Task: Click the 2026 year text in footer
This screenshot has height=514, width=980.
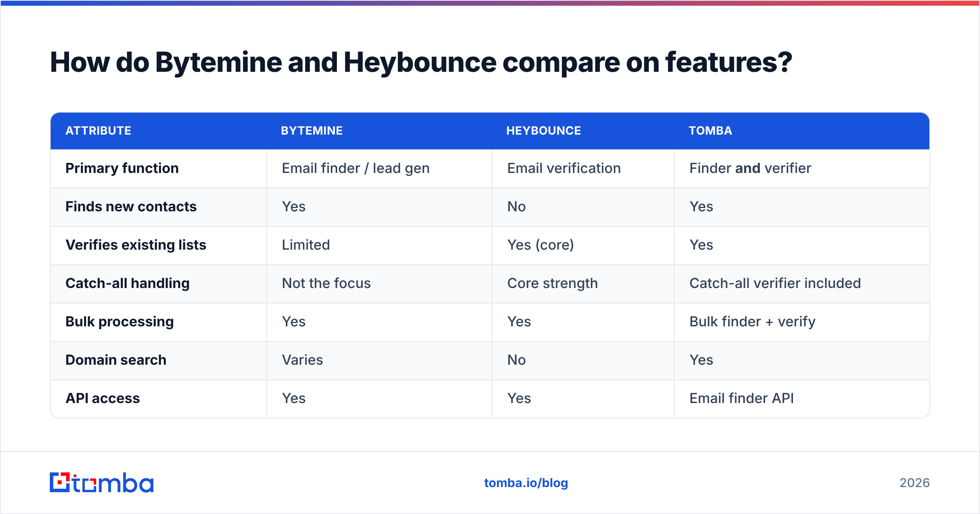Action: tap(915, 483)
